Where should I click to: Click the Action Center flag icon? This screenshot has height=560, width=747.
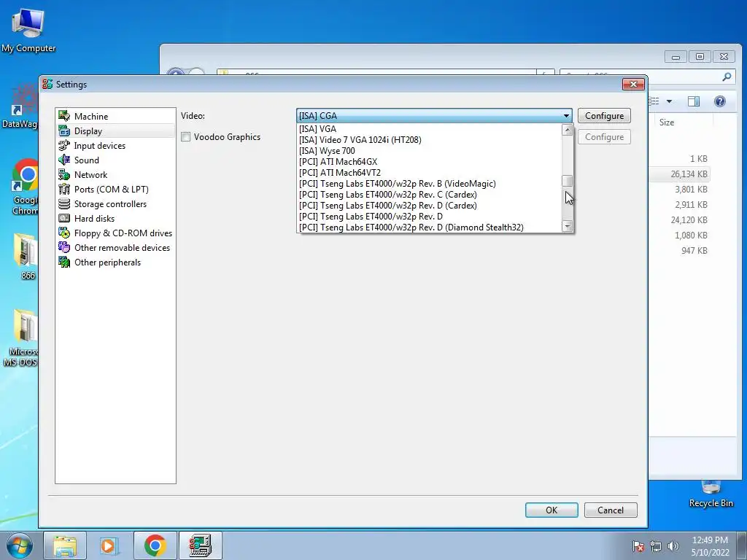click(x=638, y=546)
